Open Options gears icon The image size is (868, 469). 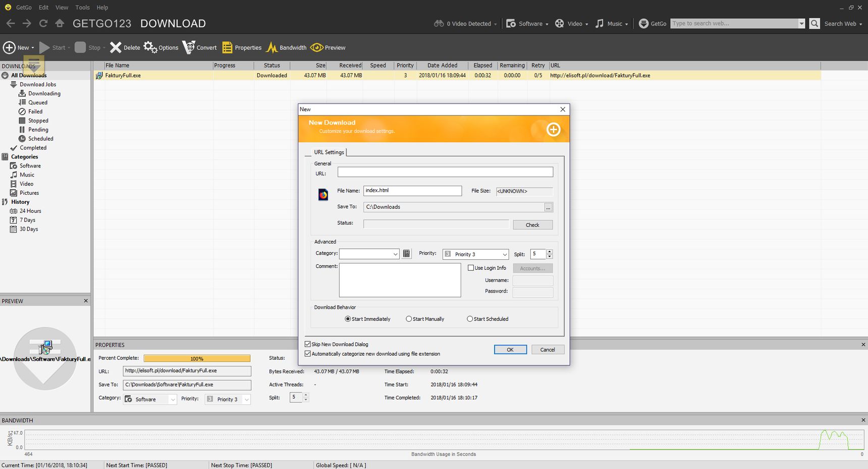point(150,47)
